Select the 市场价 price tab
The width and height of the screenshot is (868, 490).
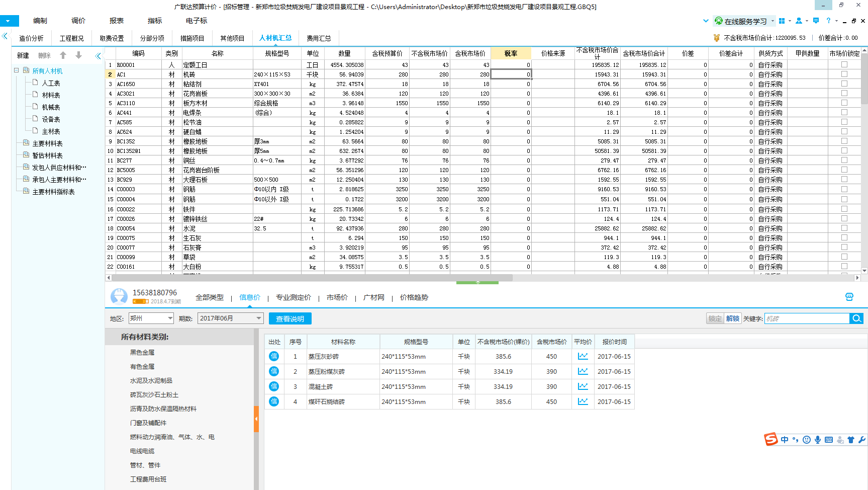click(337, 297)
